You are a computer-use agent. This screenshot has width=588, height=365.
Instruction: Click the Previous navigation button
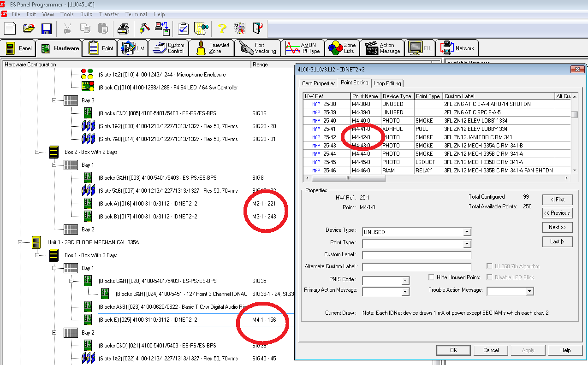(558, 213)
